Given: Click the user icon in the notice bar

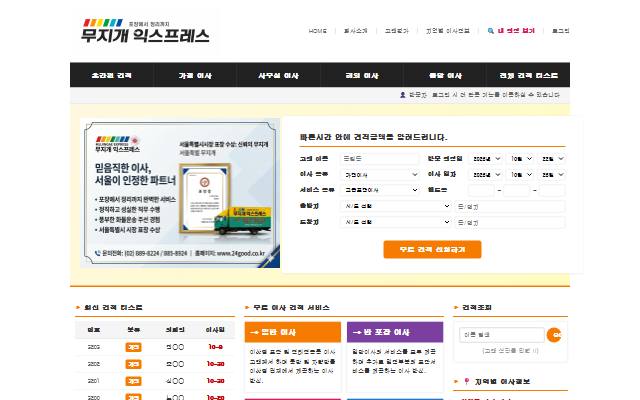Looking at the screenshot, I should pyautogui.click(x=402, y=95).
